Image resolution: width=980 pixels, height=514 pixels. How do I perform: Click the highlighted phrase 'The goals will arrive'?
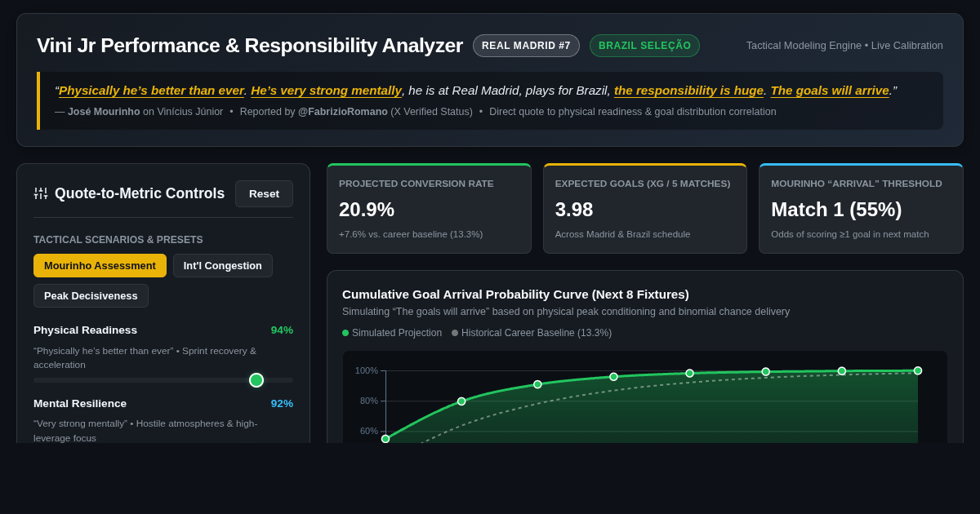(830, 91)
